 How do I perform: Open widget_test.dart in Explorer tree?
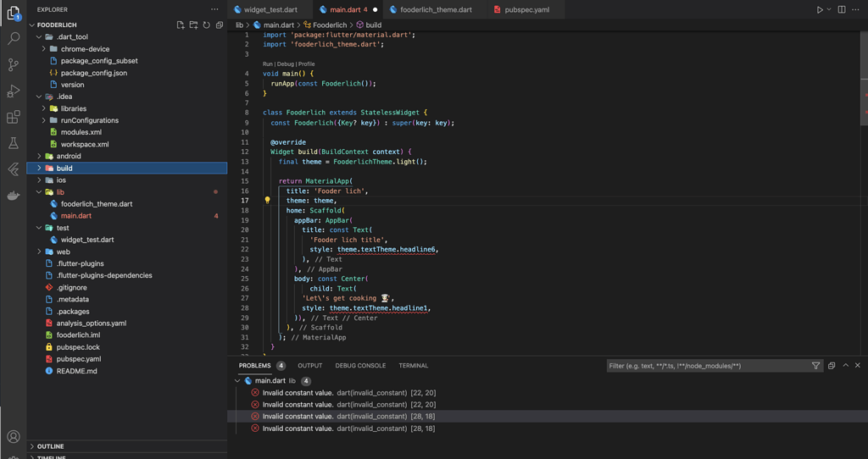click(x=87, y=240)
